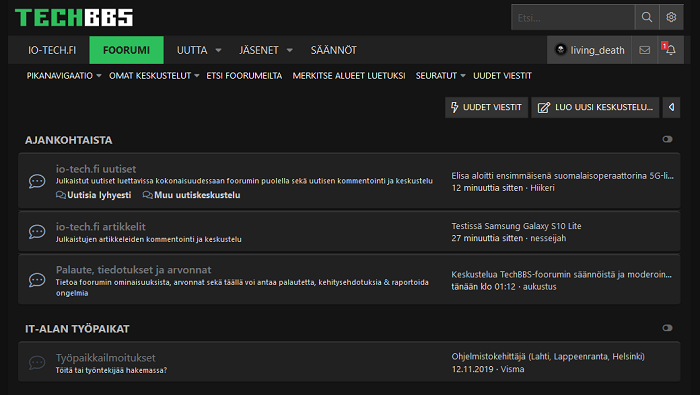The image size is (700, 395).
Task: Click the Uutisia lyhyesti chat icon
Action: pos(61,195)
